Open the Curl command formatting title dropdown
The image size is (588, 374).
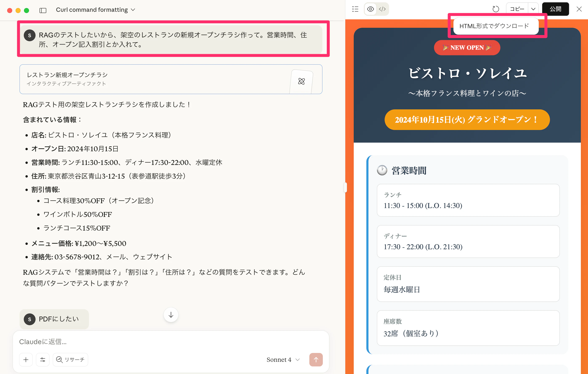point(95,10)
